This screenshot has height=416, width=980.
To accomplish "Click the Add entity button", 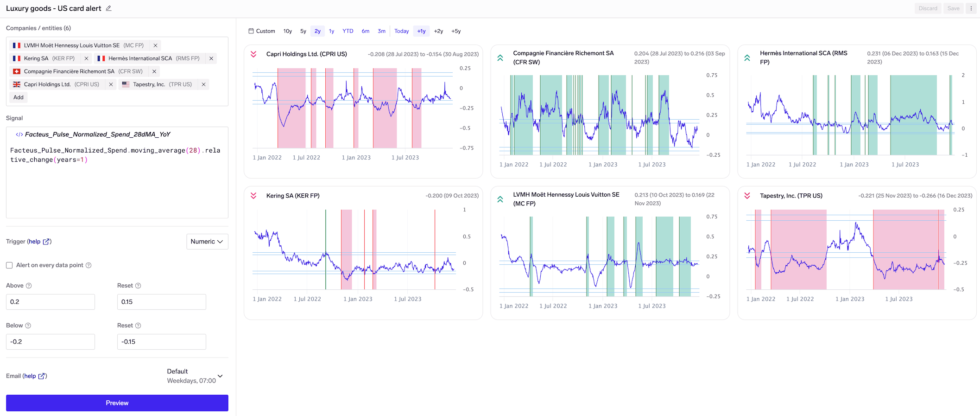I will [x=19, y=97].
